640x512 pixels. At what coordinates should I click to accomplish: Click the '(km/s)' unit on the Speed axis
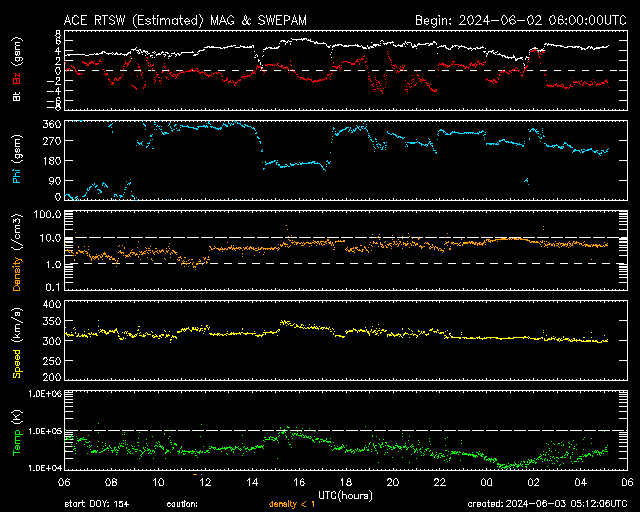18,325
